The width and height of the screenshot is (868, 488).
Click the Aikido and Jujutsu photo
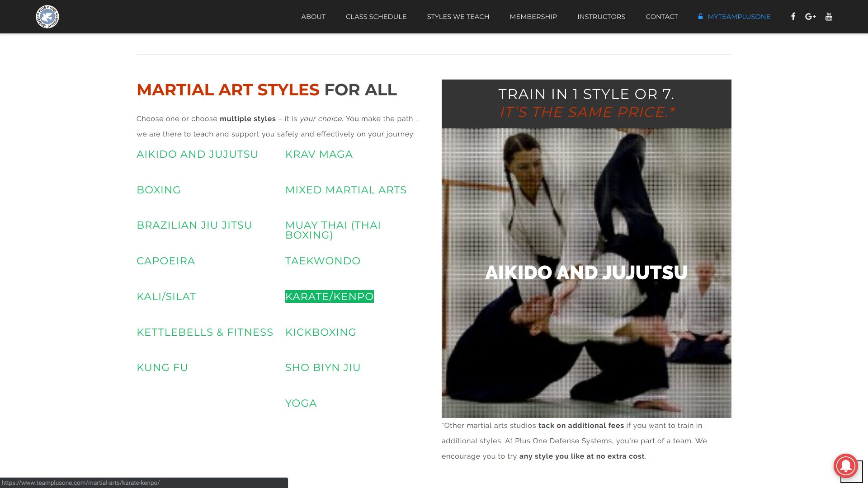click(586, 273)
